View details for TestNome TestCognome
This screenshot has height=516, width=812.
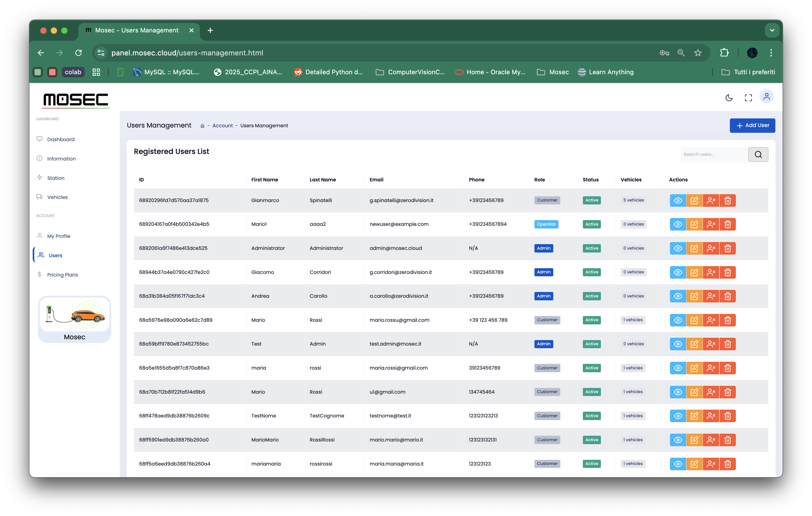coord(678,416)
